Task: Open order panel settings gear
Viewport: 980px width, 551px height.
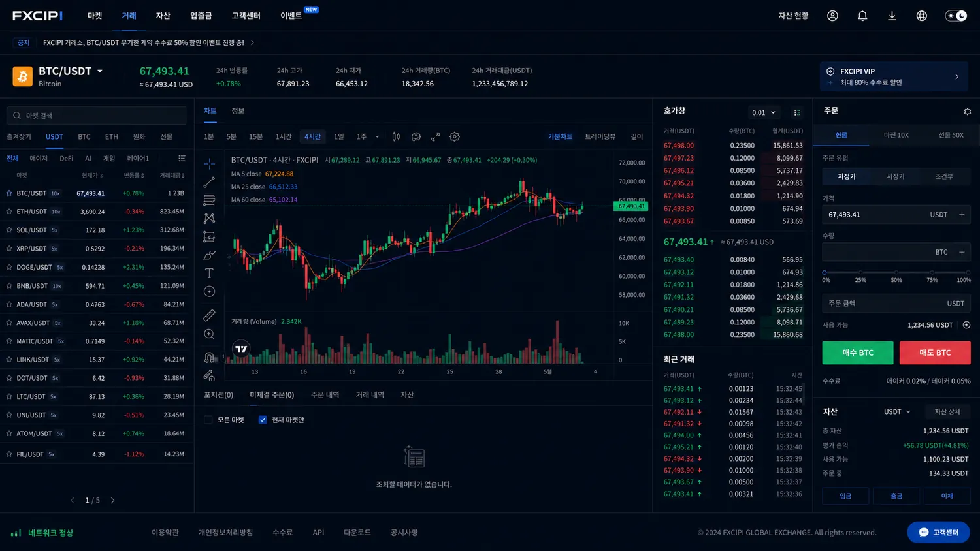Action: tap(968, 112)
